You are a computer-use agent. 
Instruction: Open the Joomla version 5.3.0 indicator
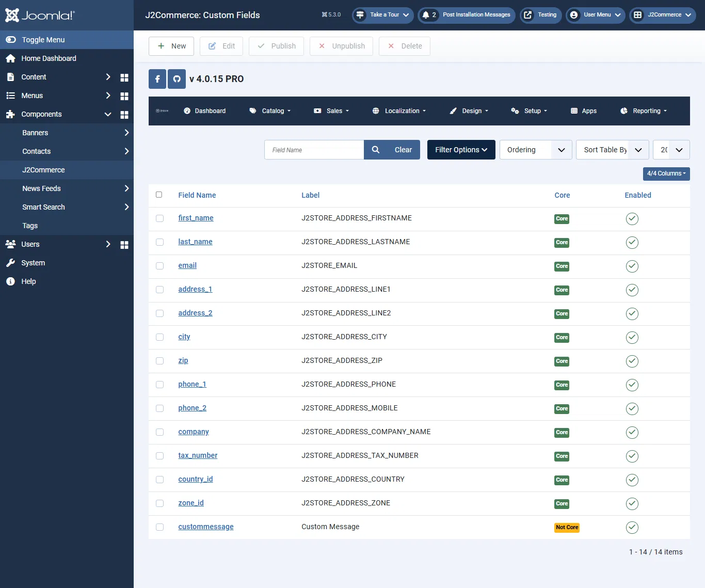pyautogui.click(x=331, y=15)
